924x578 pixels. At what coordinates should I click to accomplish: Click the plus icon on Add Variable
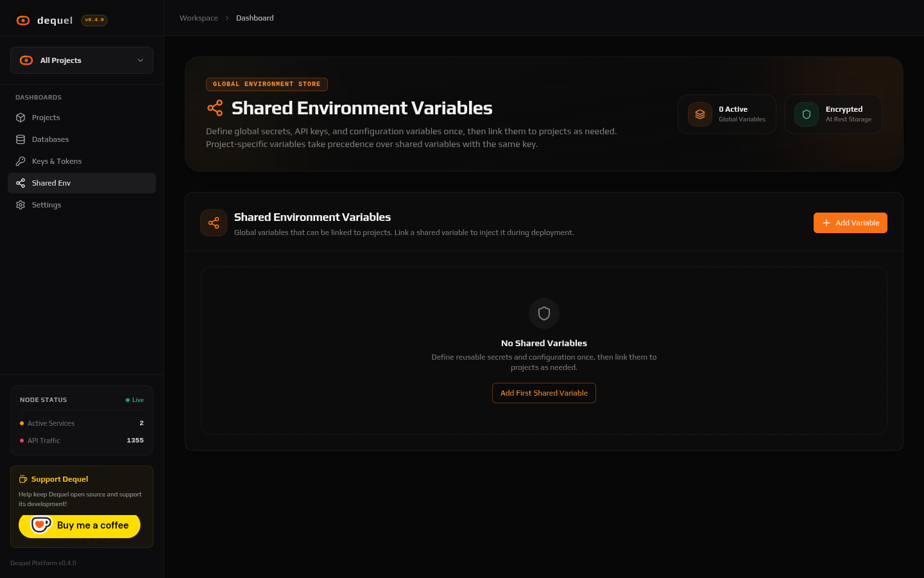point(826,223)
